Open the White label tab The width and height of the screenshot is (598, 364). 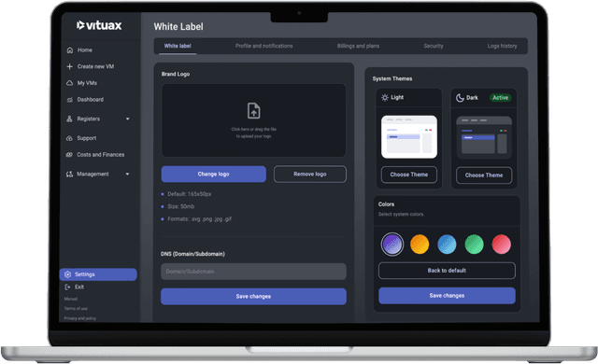coord(178,46)
